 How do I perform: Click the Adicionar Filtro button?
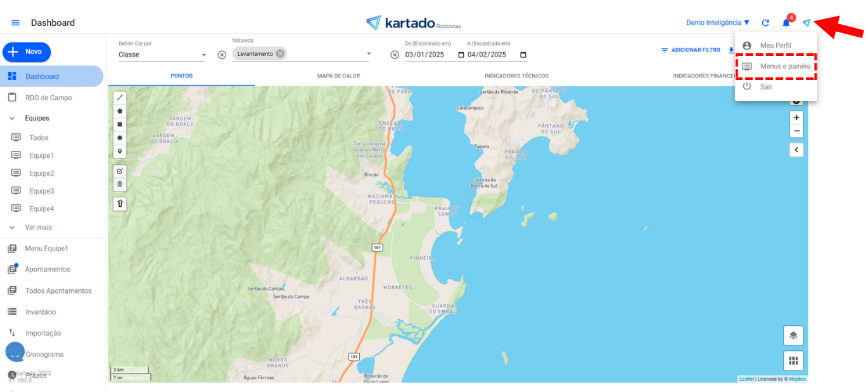(x=690, y=50)
